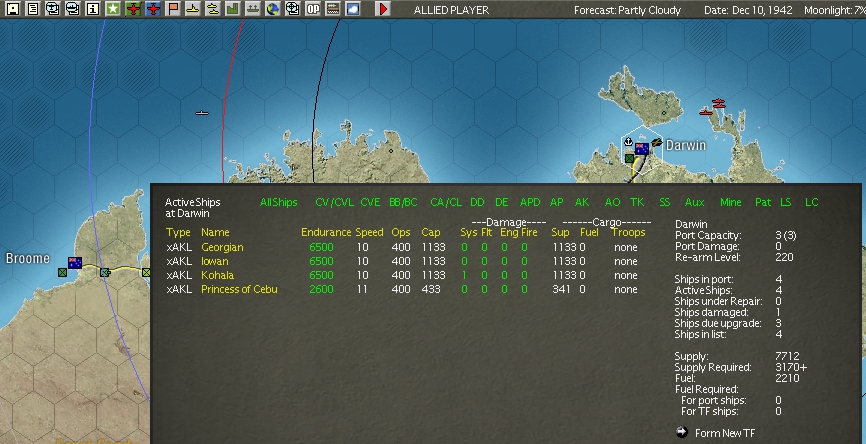Show AllShips filter
This screenshot has width=866, height=444.
(278, 203)
